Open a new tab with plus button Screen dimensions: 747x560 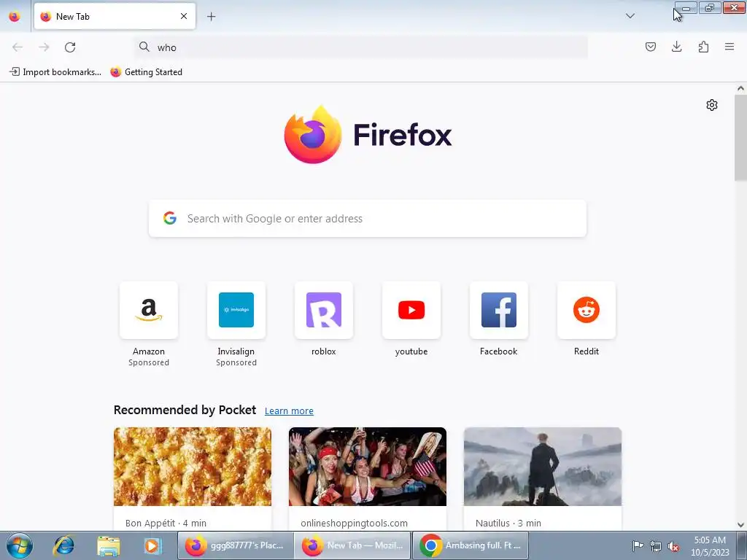[x=211, y=16]
